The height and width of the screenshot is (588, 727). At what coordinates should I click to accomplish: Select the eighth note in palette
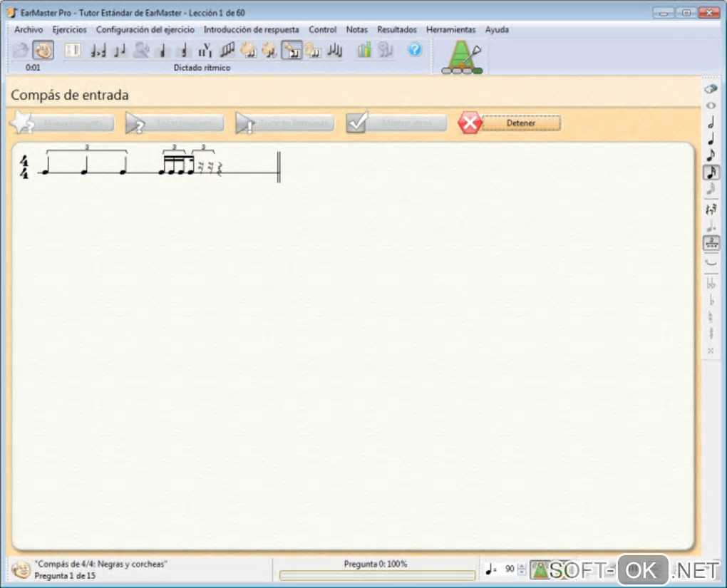click(x=711, y=155)
